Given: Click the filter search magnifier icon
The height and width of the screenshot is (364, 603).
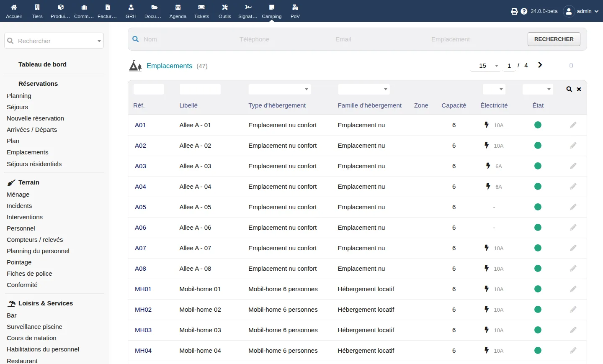Looking at the screenshot, I should [569, 89].
